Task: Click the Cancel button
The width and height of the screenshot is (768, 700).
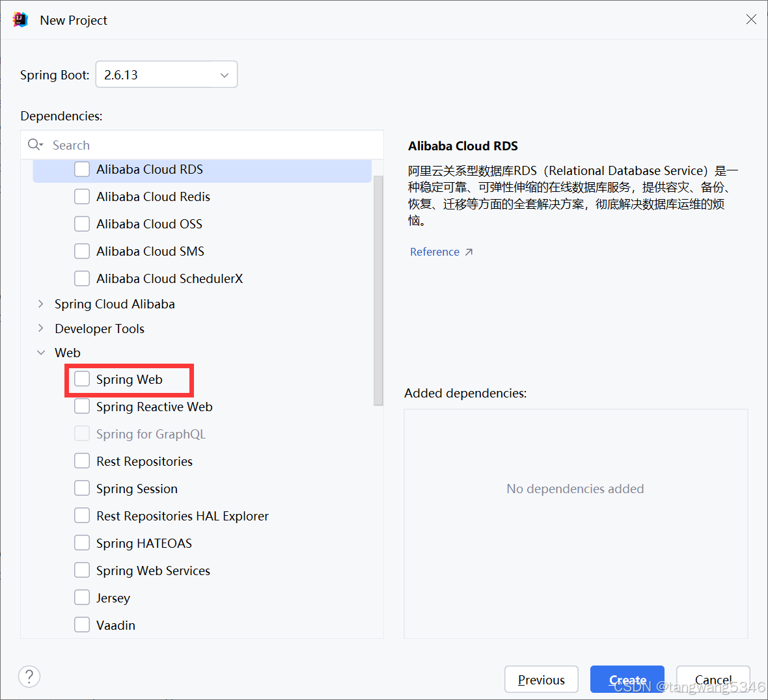Action: coord(713,679)
